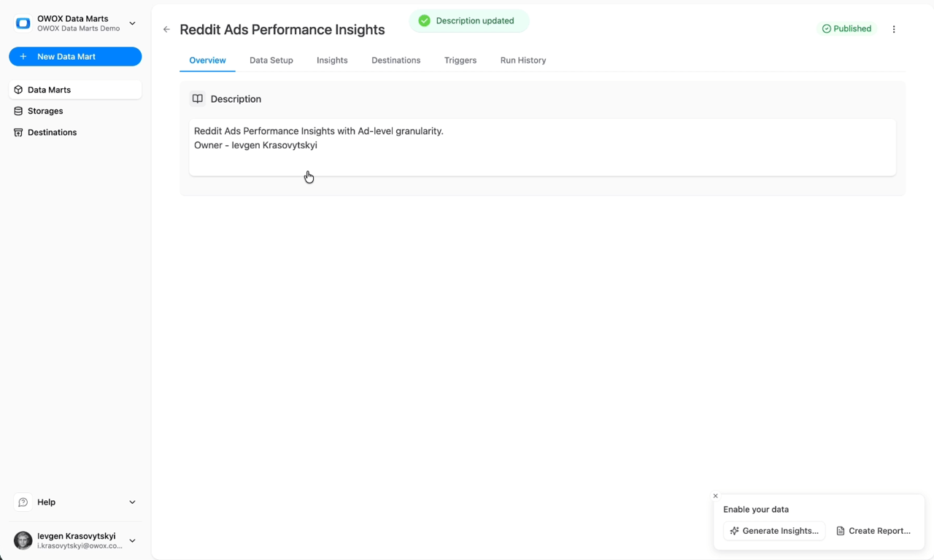
Task: Expand the Help menu chevron
Action: 132,502
